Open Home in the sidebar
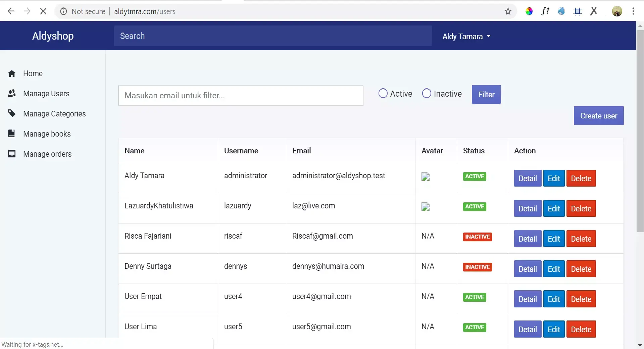644x349 pixels. (x=33, y=73)
